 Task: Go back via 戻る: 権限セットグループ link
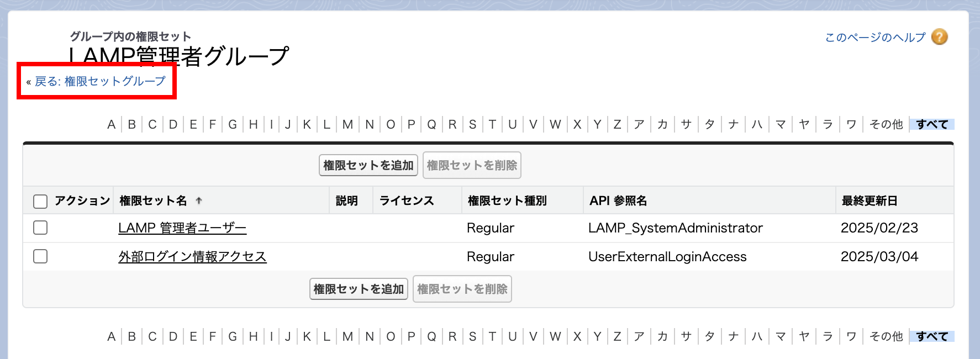tap(100, 81)
